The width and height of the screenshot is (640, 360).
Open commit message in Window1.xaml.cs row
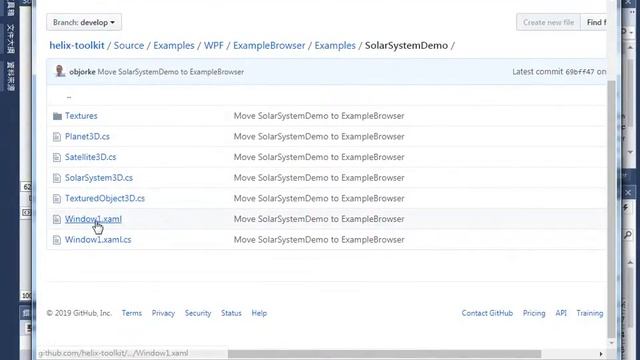pos(319,240)
